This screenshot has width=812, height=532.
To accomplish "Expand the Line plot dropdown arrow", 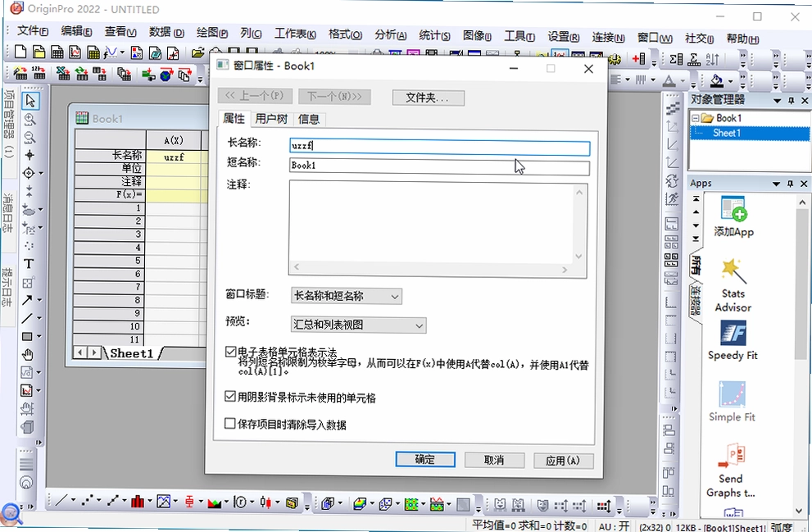I will click(73, 500).
